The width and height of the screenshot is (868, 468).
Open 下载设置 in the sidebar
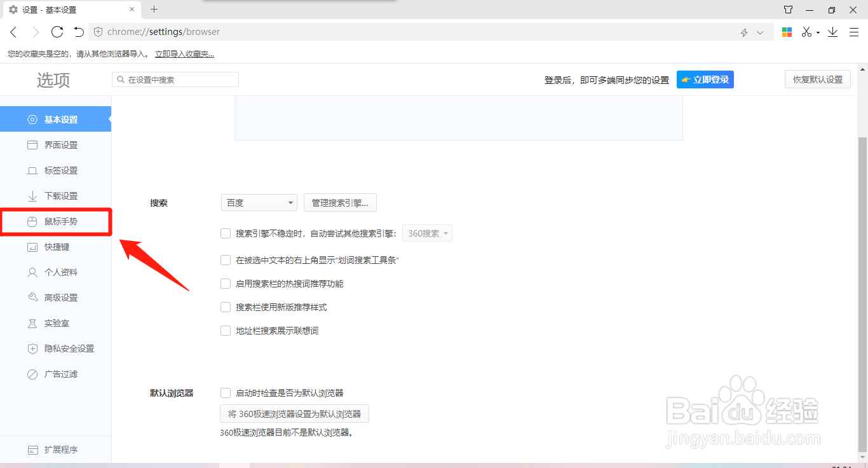pyautogui.click(x=55, y=196)
